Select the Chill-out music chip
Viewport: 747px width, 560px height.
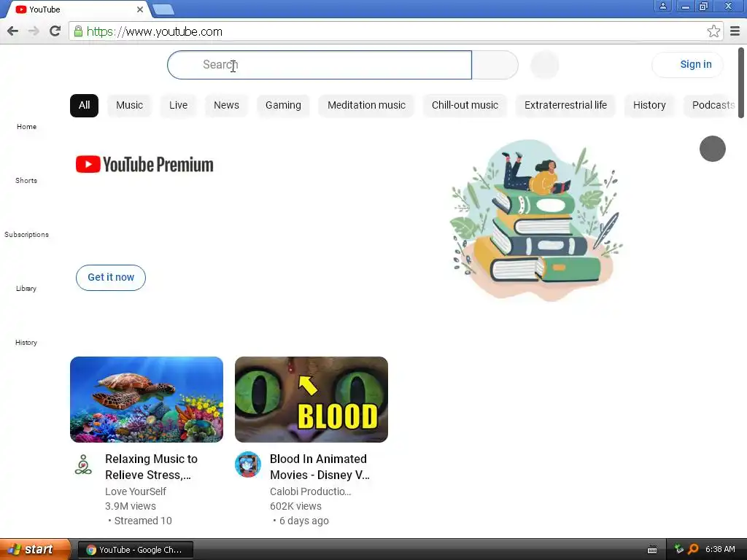pyautogui.click(x=465, y=105)
